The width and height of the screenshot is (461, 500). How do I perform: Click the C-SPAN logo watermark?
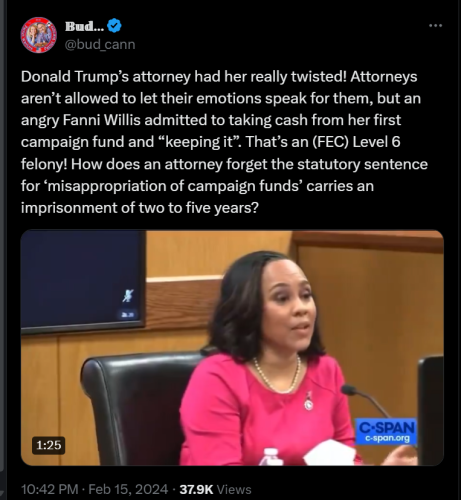coord(387,431)
